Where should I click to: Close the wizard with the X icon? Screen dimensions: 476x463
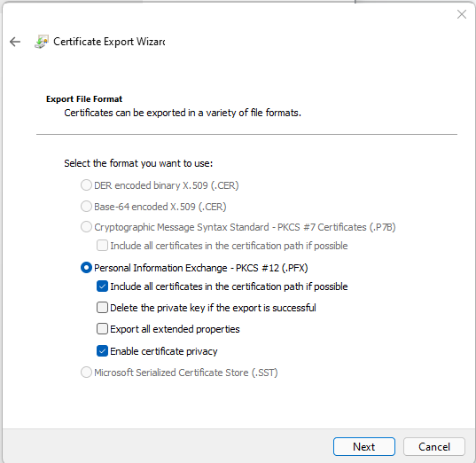click(462, 14)
